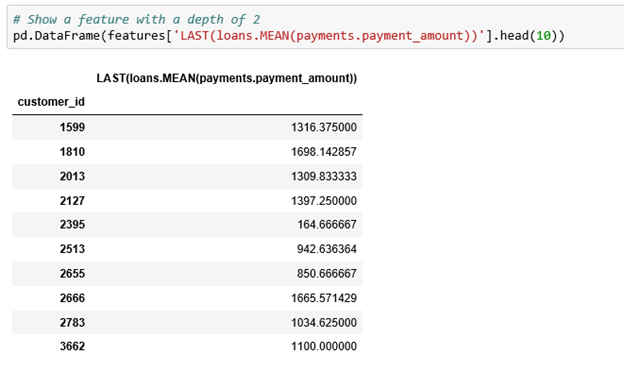Viewport: 624px width, 371px height.
Task: Click the red feature name string in code
Action: pos(329,36)
